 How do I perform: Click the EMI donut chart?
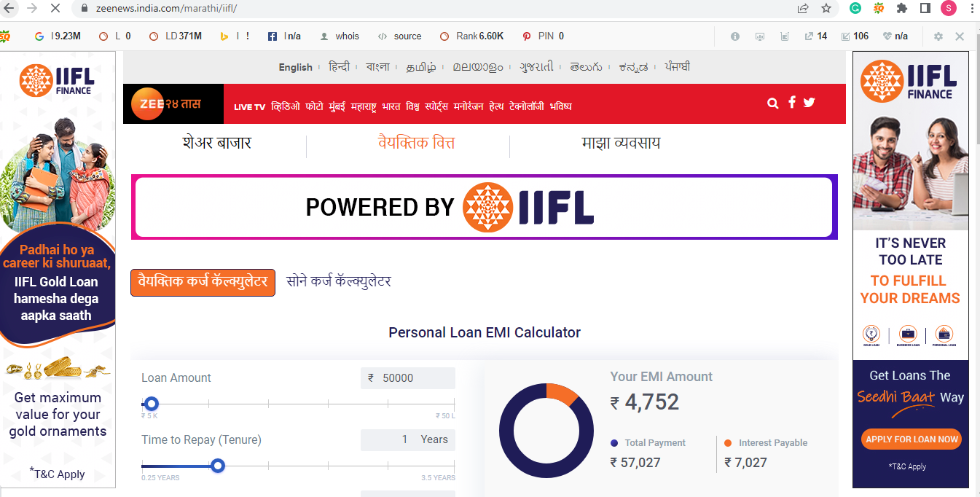coord(546,431)
